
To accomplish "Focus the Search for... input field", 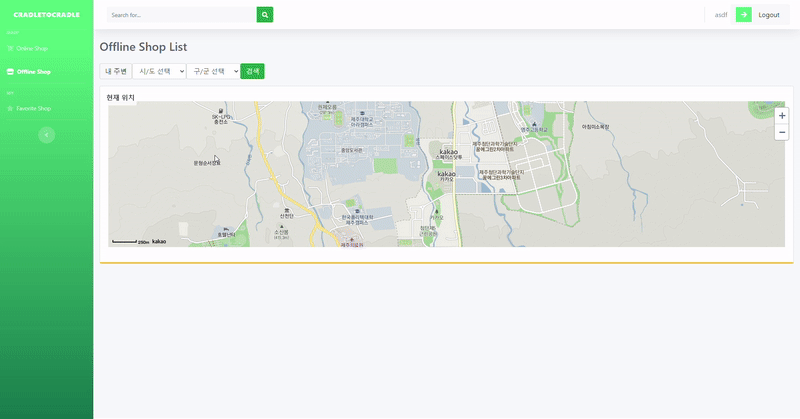I will pos(182,15).
